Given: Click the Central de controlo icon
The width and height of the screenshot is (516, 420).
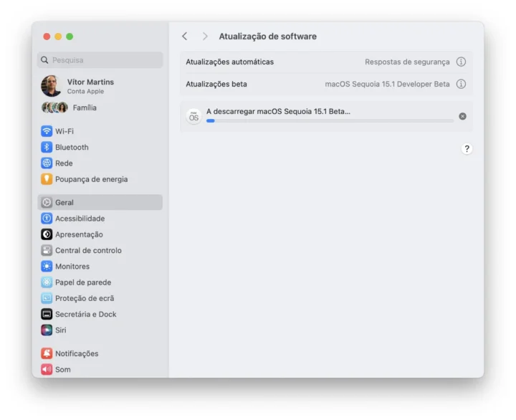Looking at the screenshot, I should pos(47,250).
